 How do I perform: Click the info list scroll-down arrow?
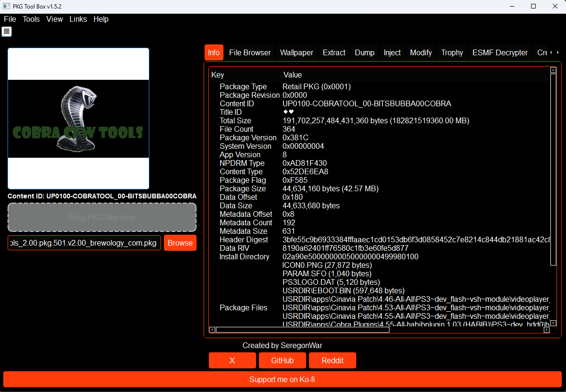(x=553, y=323)
